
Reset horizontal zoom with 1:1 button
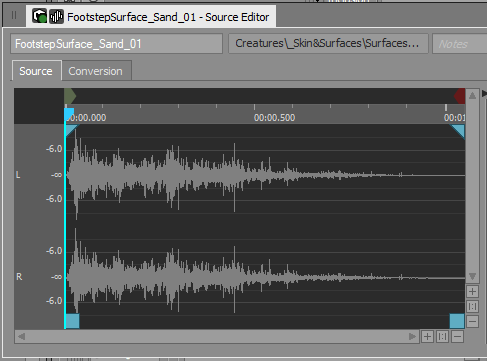click(442, 337)
